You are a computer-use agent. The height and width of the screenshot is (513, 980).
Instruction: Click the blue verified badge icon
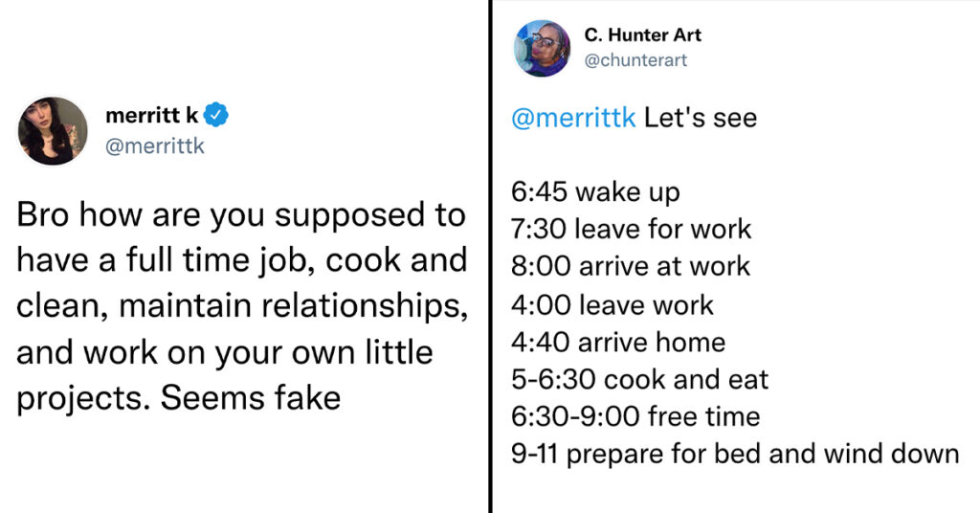(x=216, y=115)
